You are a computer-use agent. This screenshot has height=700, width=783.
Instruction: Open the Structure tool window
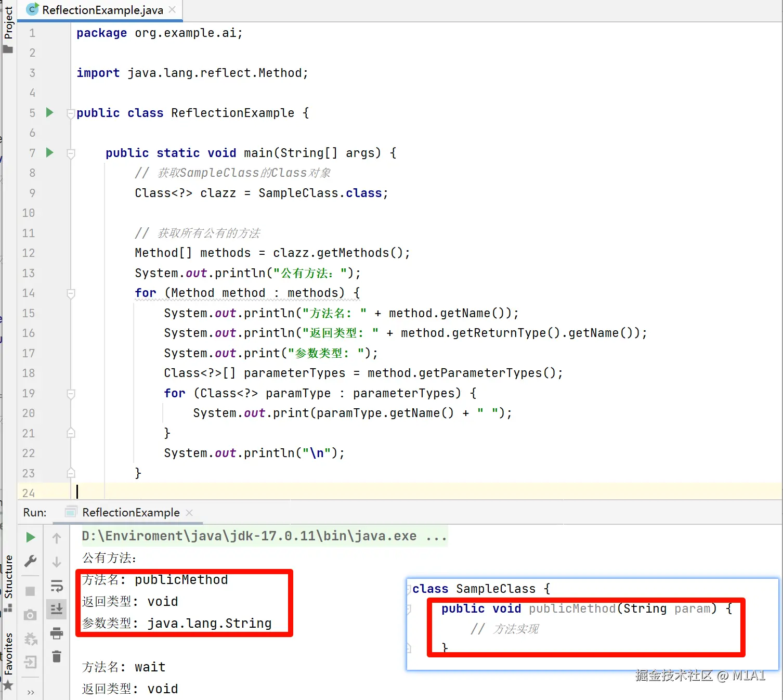8,583
